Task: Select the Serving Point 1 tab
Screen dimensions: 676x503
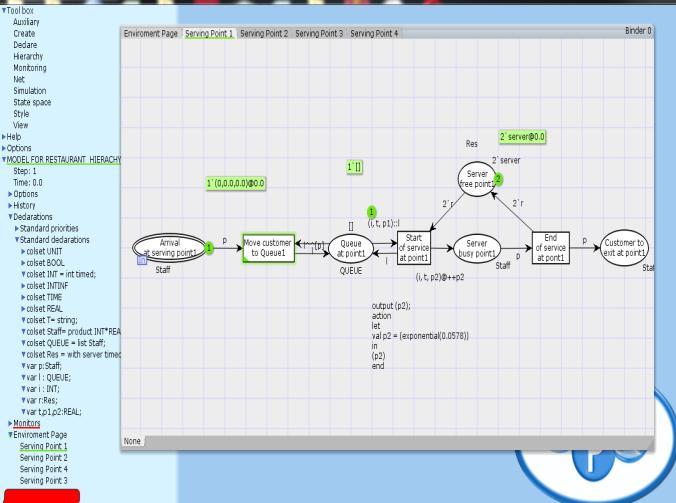Action: coord(209,33)
